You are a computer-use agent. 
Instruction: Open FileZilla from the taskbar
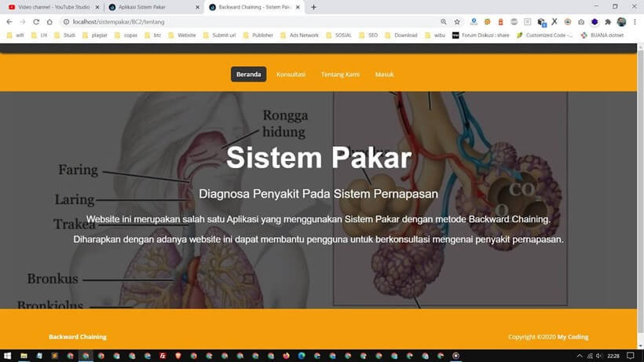coord(162,356)
